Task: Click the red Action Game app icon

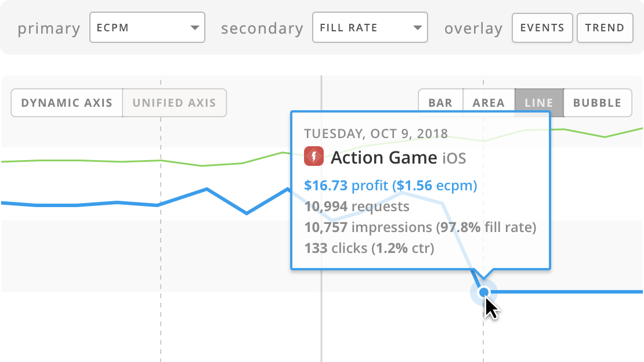Action: coord(314,157)
